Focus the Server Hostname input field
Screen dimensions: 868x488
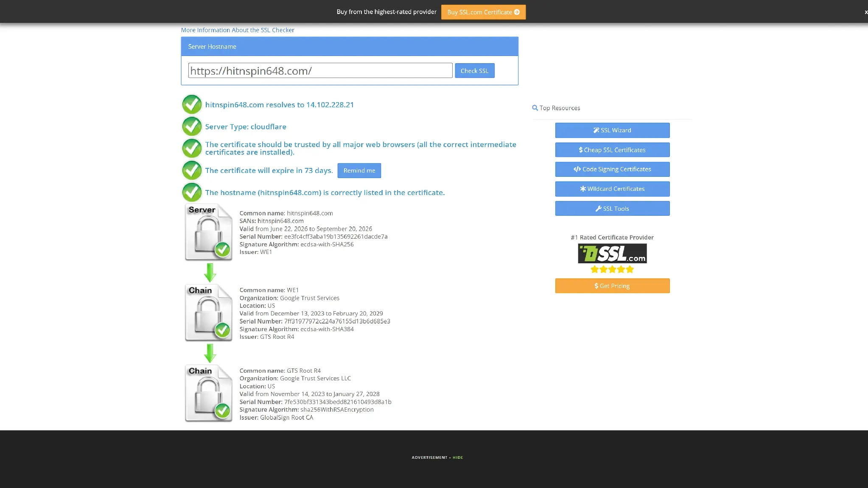click(x=320, y=70)
